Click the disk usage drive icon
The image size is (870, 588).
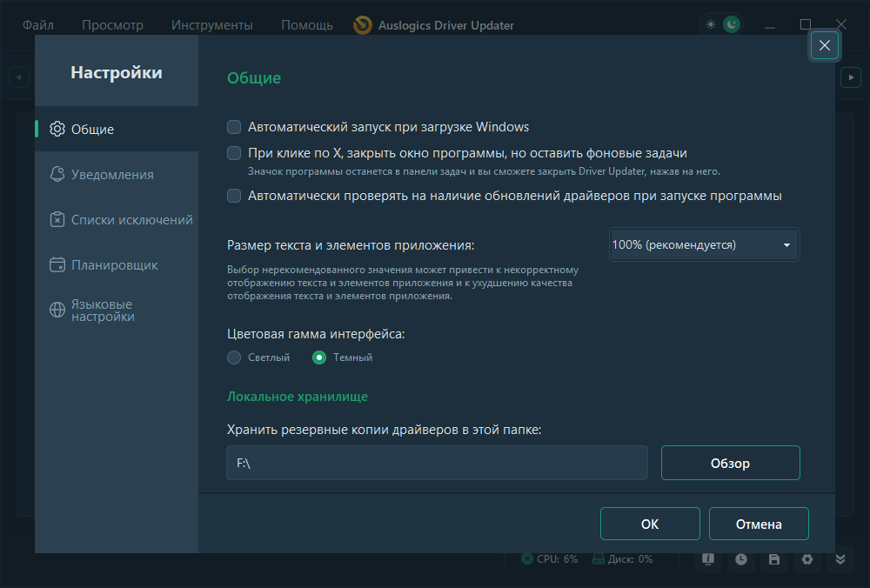pyautogui.click(x=599, y=558)
